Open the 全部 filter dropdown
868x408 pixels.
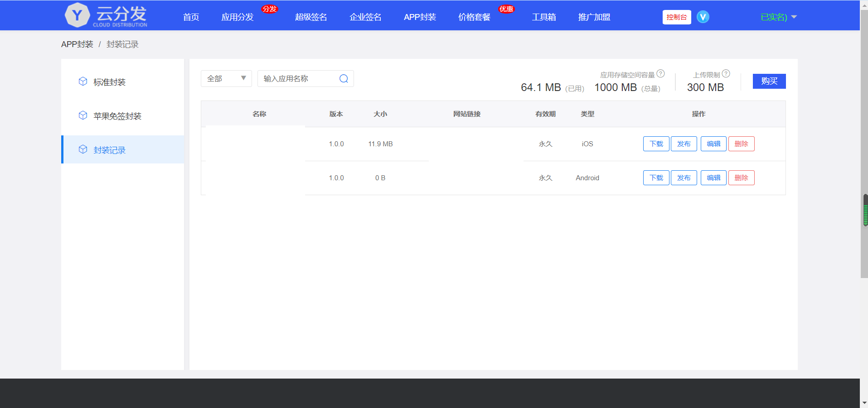tap(226, 78)
